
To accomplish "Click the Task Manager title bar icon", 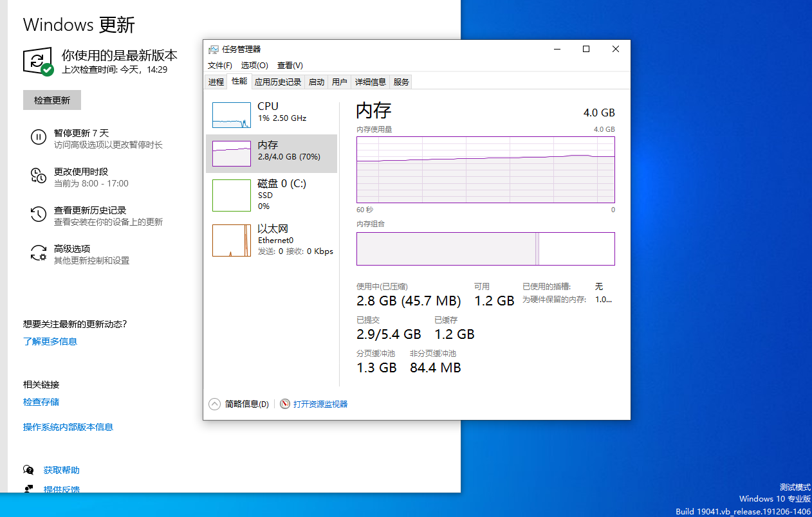I will 214,50.
